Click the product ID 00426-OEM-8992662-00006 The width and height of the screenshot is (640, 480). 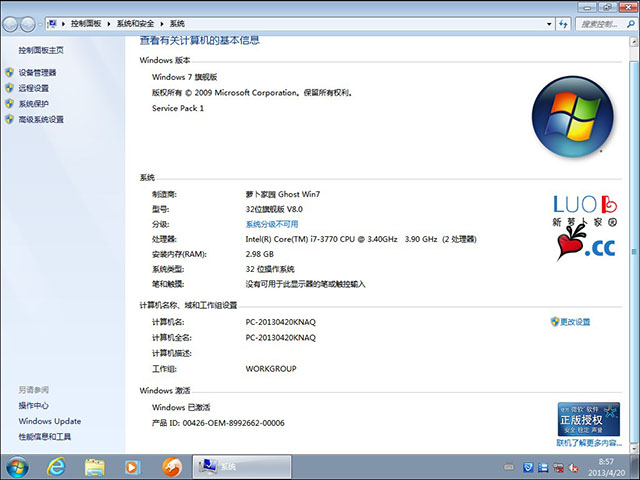pyautogui.click(x=233, y=423)
